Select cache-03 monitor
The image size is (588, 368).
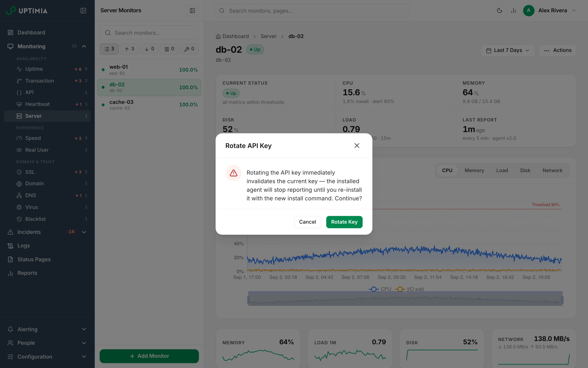click(x=149, y=105)
